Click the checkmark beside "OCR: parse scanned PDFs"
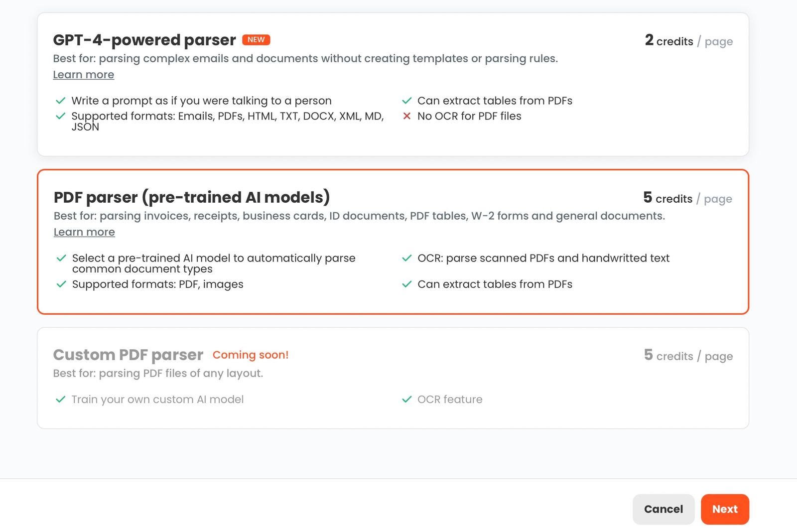Image resolution: width=797 pixels, height=532 pixels. pos(407,258)
